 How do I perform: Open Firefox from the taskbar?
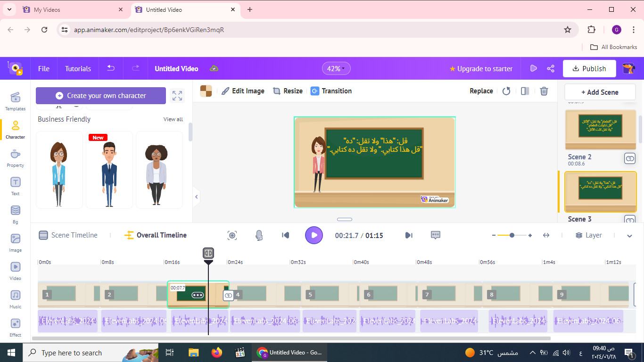[x=216, y=353]
